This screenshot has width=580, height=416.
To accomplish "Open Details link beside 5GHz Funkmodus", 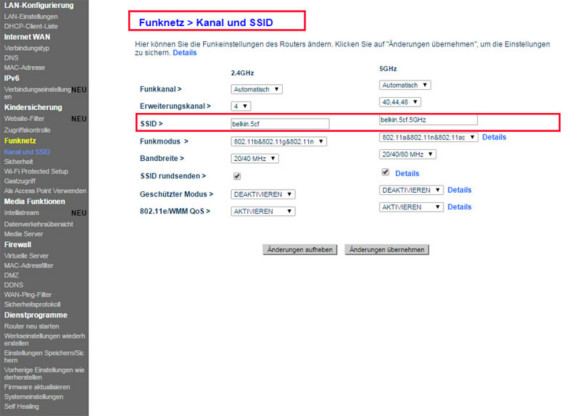I will [x=494, y=137].
